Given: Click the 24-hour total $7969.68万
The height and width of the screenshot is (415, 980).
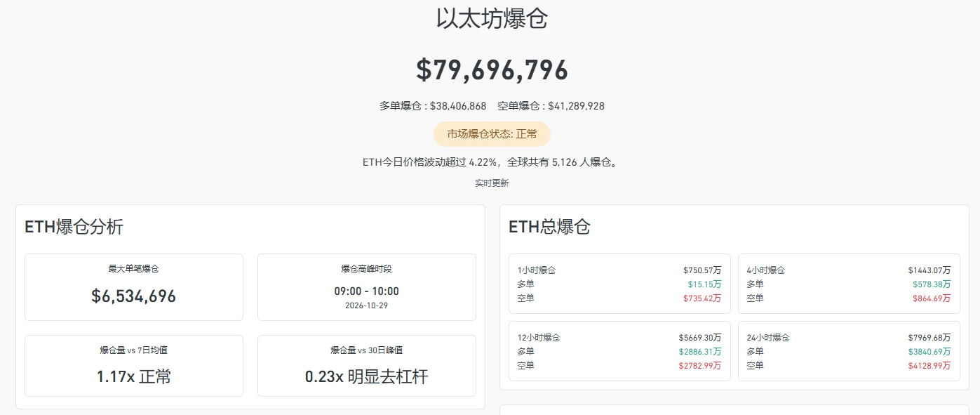Looking at the screenshot, I should (x=929, y=338).
